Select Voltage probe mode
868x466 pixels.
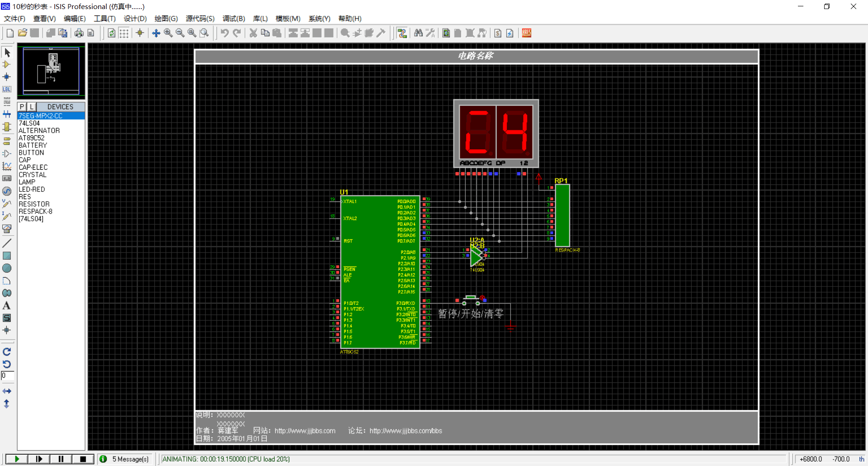point(7,204)
